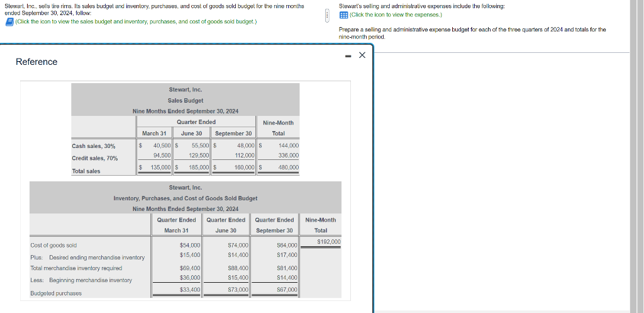Click the link to view the expenses
This screenshot has height=313, width=644.
pos(396,15)
